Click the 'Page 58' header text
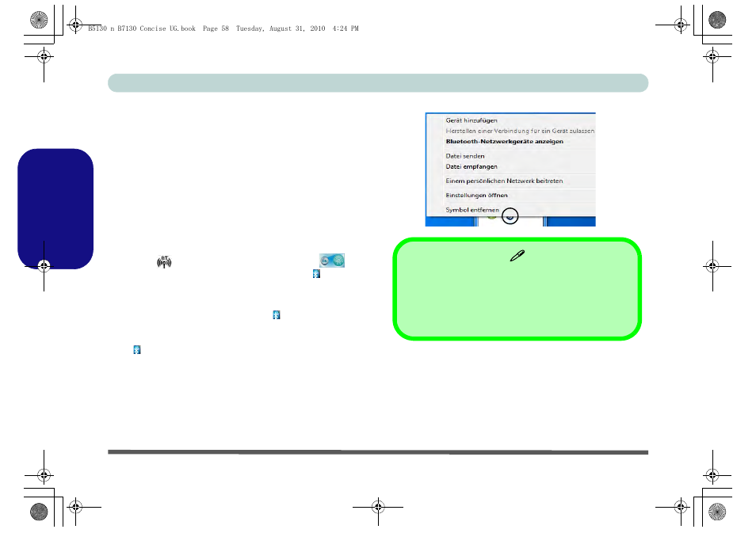Screen dimensions: 756x533 coord(216,29)
